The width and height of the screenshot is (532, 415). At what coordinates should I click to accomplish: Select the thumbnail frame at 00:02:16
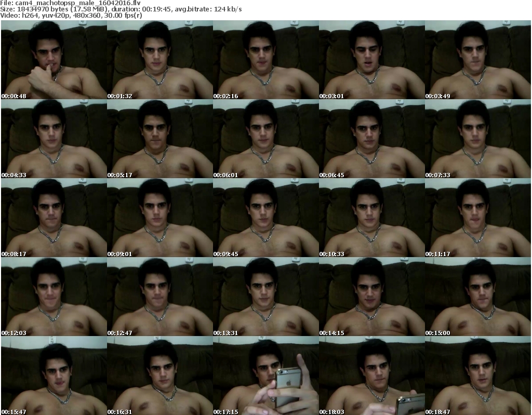pos(266,60)
